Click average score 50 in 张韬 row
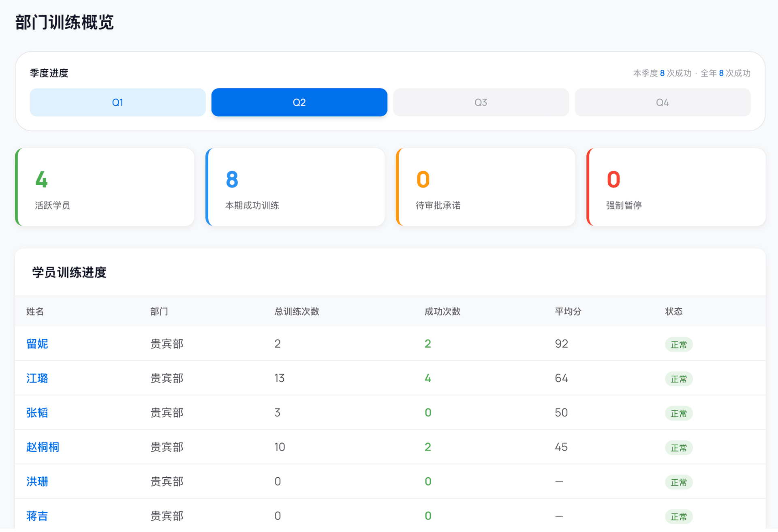This screenshot has width=778, height=532. coord(561,413)
